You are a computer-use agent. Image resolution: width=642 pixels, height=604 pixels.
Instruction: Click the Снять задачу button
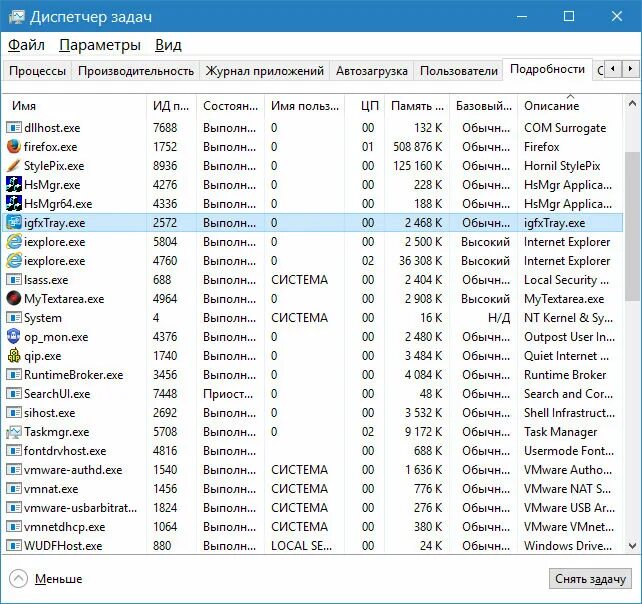(x=590, y=579)
